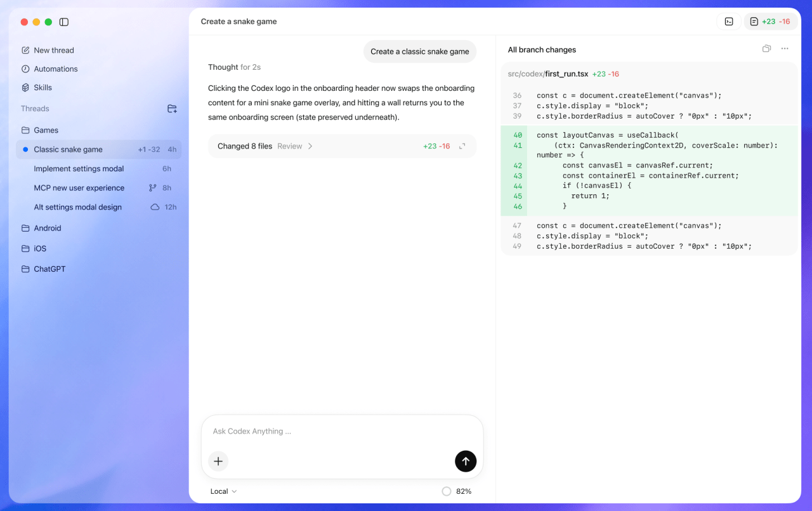812x511 pixels.
Task: Click the copy icon beside All branch changes
Action: pyautogui.click(x=766, y=49)
